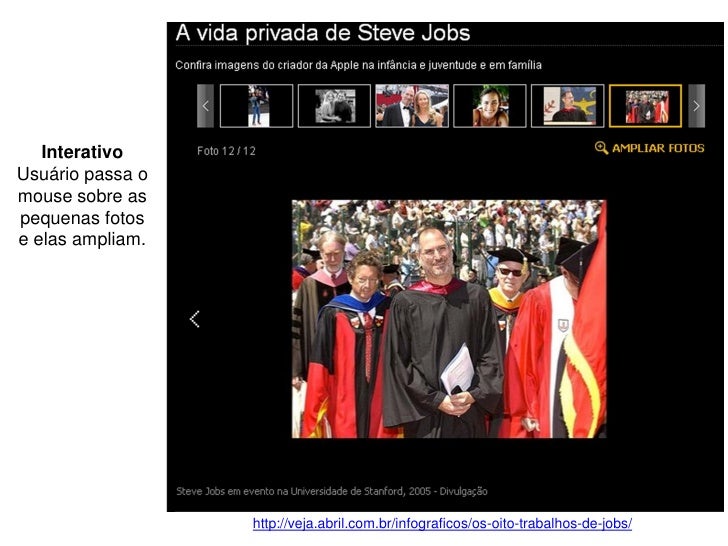Click the highlighted graduation group thumbnail

645,106
